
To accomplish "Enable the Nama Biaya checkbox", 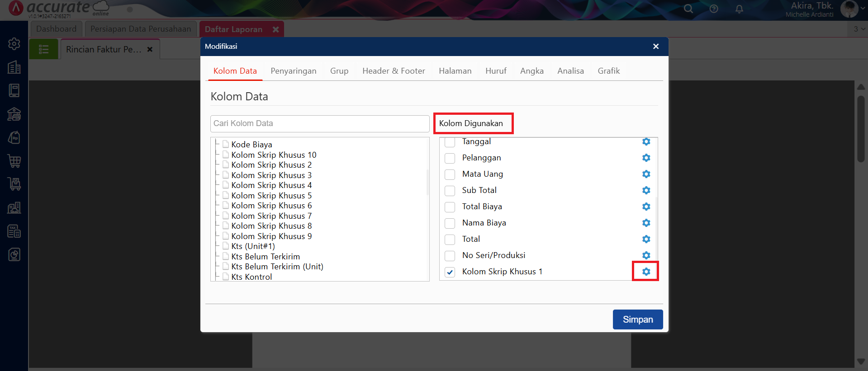I will click(x=450, y=223).
